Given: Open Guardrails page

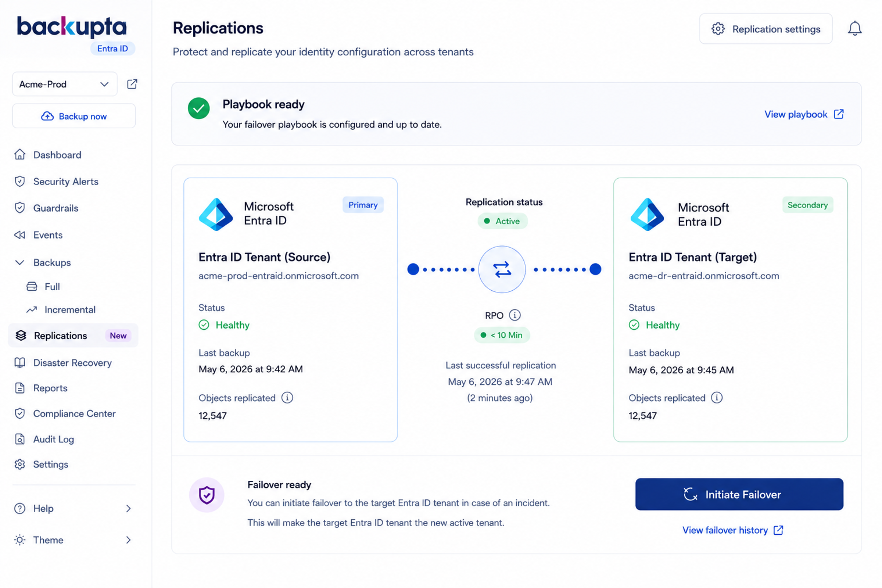Looking at the screenshot, I should click(56, 208).
